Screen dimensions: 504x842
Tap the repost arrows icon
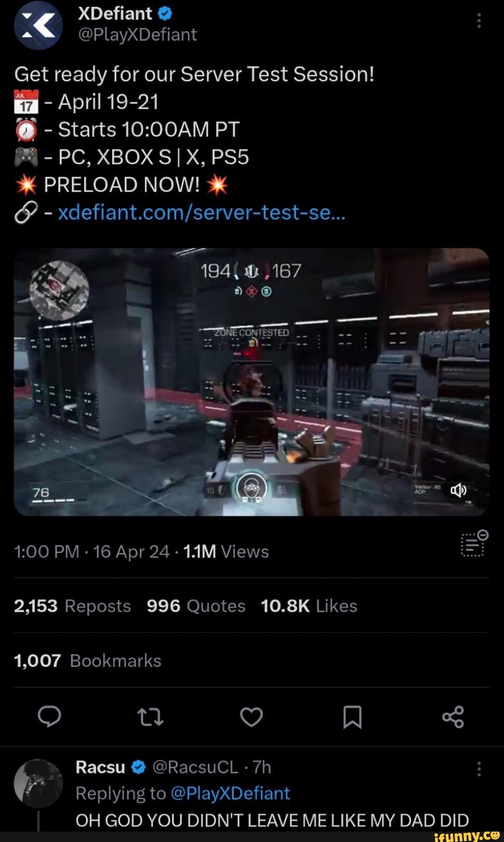click(151, 717)
